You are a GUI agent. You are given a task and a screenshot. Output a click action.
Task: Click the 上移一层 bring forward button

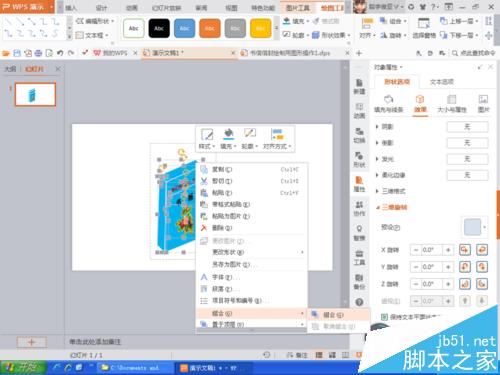459,21
